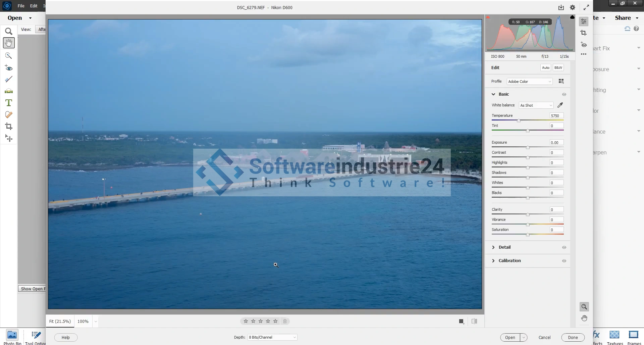This screenshot has width=644, height=345.
Task: Pick the White Balance eyedropper tool
Action: pyautogui.click(x=560, y=105)
